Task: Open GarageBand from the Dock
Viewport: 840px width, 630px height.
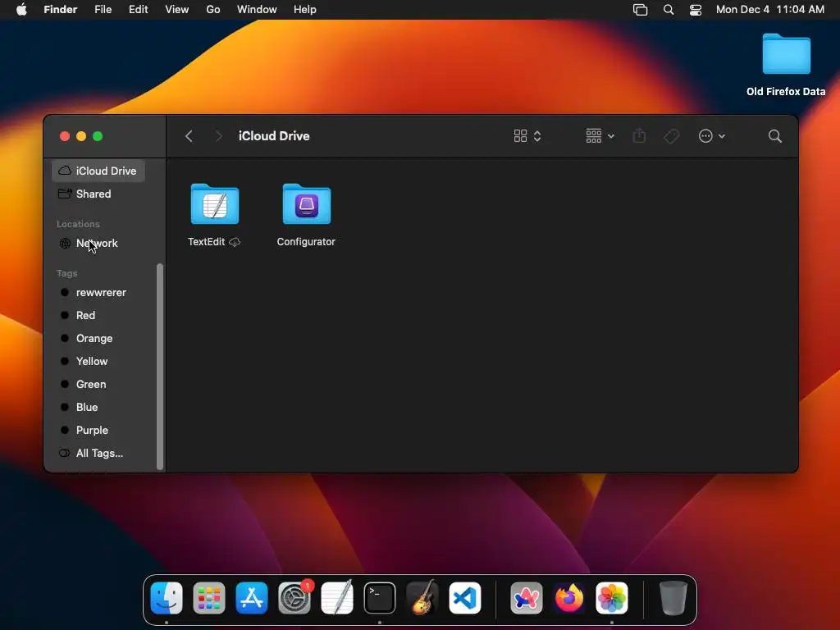Action: [x=422, y=598]
